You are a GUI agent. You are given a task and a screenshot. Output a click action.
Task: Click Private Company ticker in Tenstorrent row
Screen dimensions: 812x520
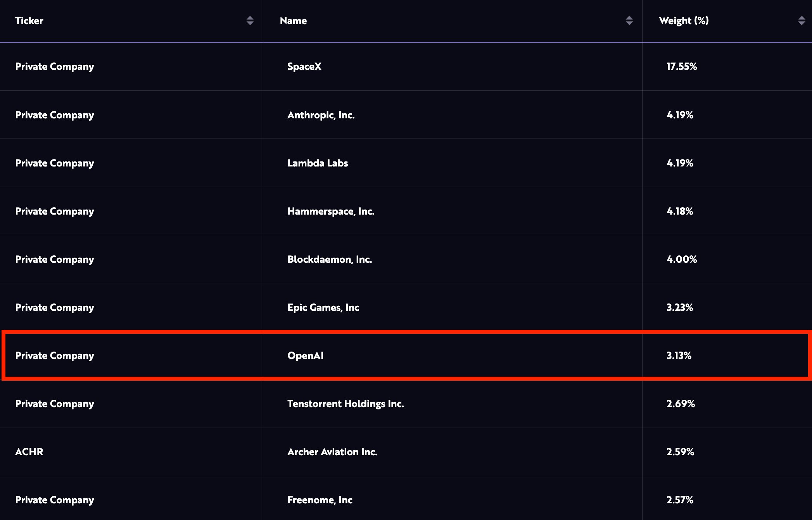point(55,404)
